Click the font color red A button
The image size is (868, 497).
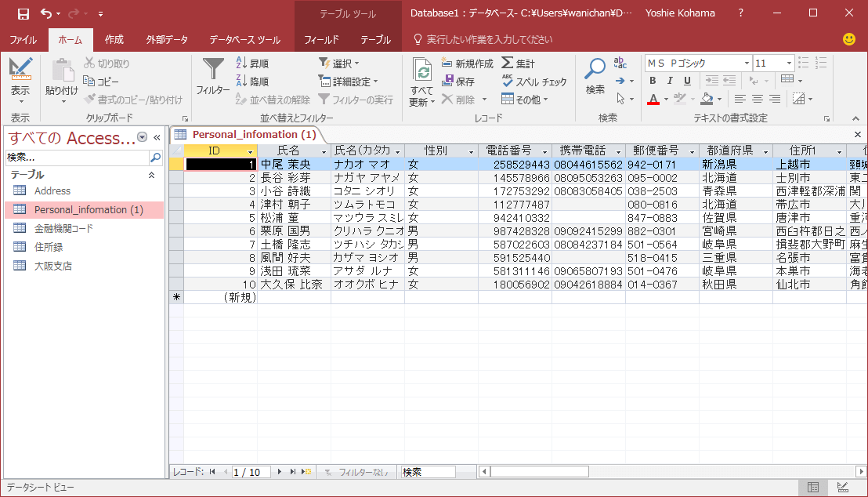point(653,100)
